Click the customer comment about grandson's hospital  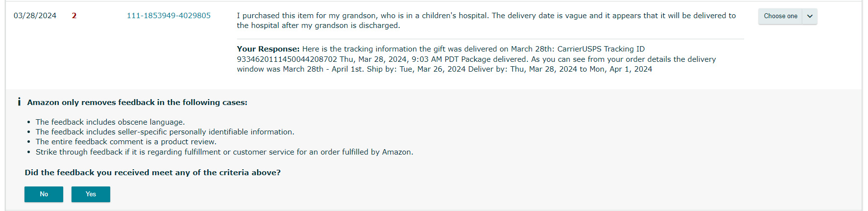click(x=486, y=21)
